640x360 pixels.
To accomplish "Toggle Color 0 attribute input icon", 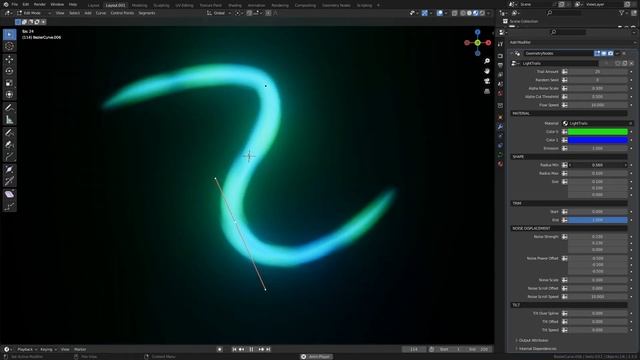I will (x=564, y=132).
